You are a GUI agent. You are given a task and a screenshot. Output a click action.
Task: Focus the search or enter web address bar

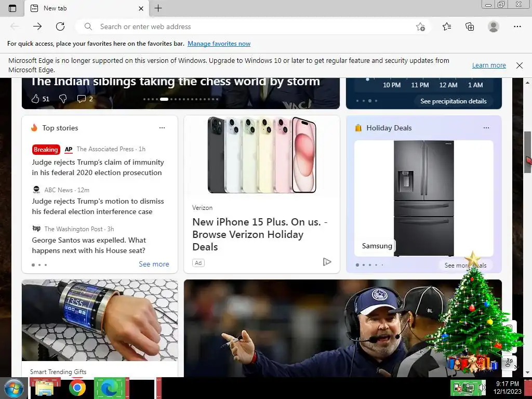253,26
